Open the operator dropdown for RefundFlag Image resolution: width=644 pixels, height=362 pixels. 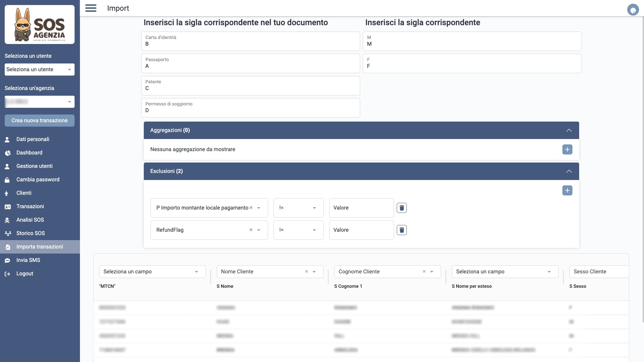[x=298, y=230]
